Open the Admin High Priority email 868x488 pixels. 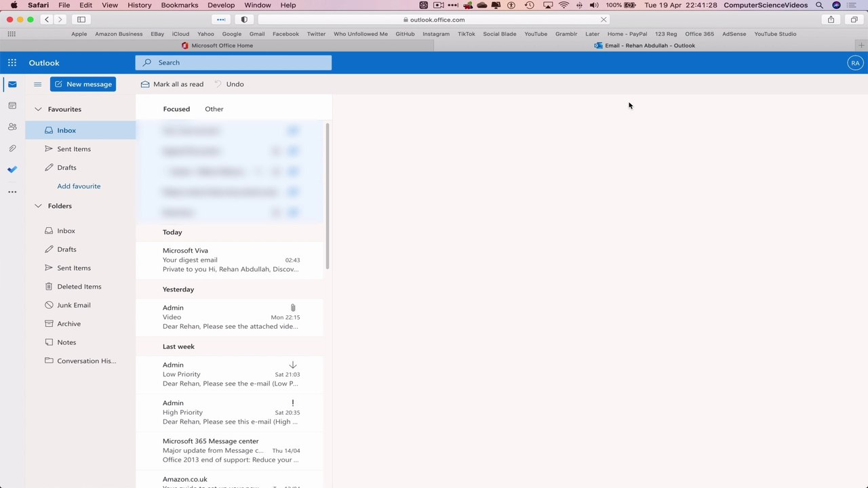230,412
